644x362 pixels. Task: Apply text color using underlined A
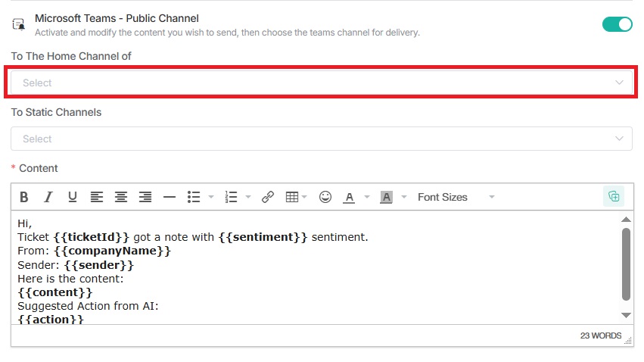point(349,198)
